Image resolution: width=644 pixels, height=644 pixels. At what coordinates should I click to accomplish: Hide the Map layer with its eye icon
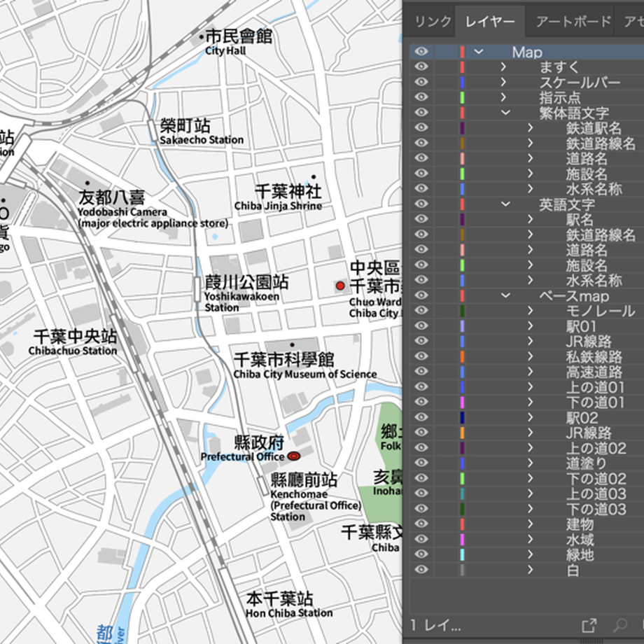tap(421, 51)
